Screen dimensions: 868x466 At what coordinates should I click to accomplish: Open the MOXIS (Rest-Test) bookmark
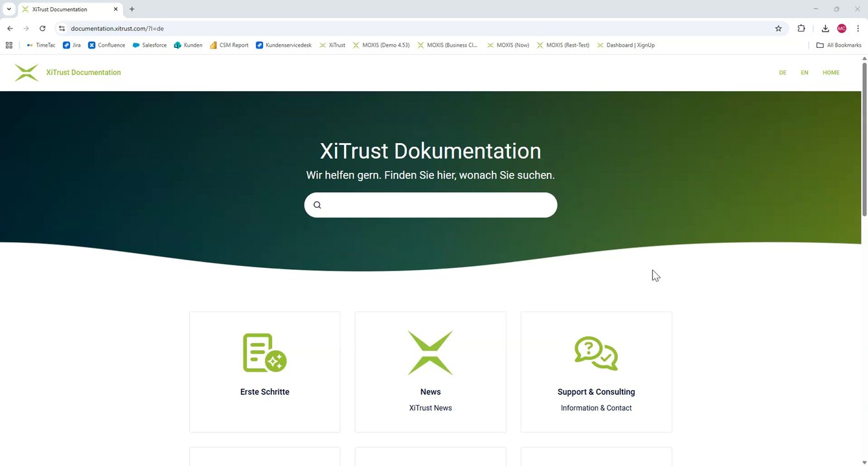pyautogui.click(x=563, y=45)
